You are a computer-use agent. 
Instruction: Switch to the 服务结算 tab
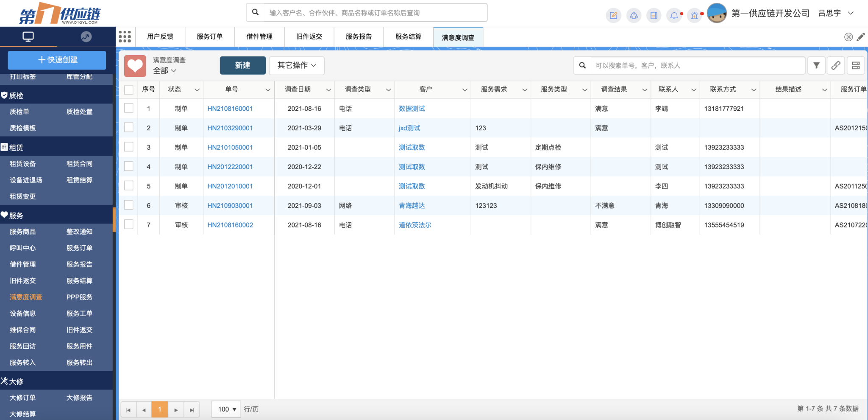pyautogui.click(x=409, y=36)
